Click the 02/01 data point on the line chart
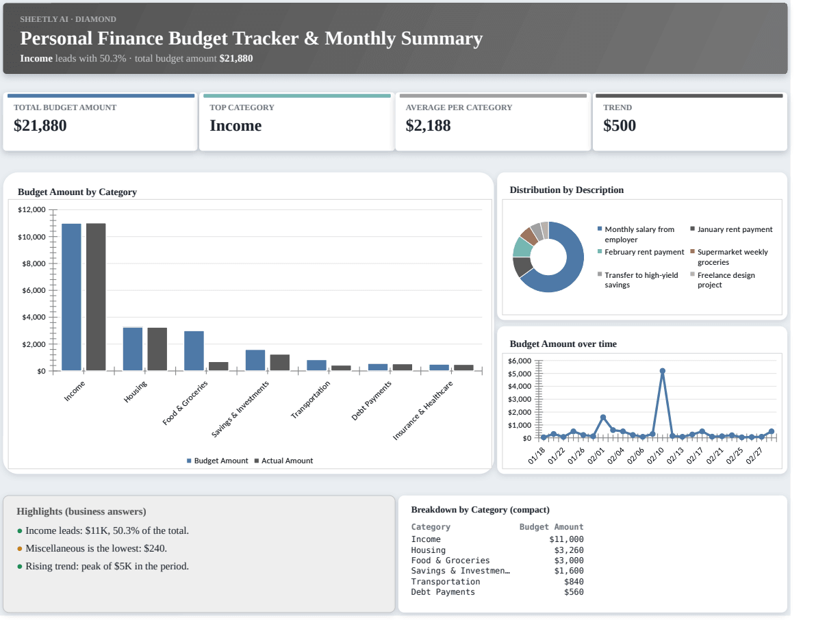The height and width of the screenshot is (631, 840). click(x=603, y=417)
